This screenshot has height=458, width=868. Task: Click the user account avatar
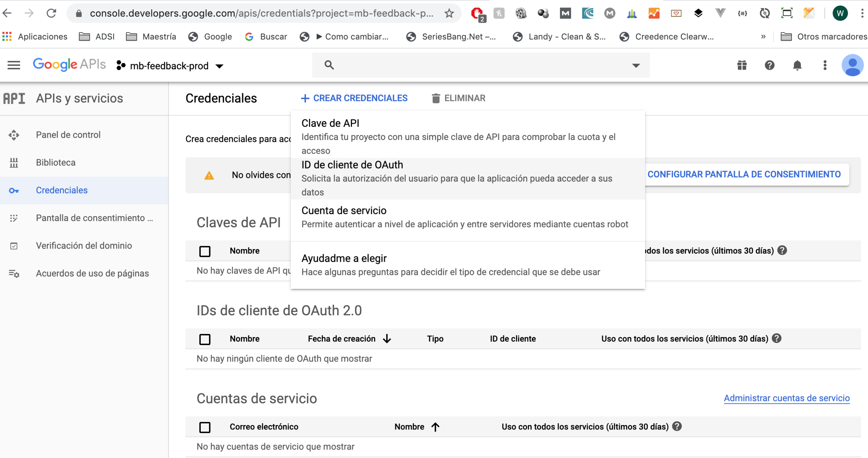click(852, 65)
